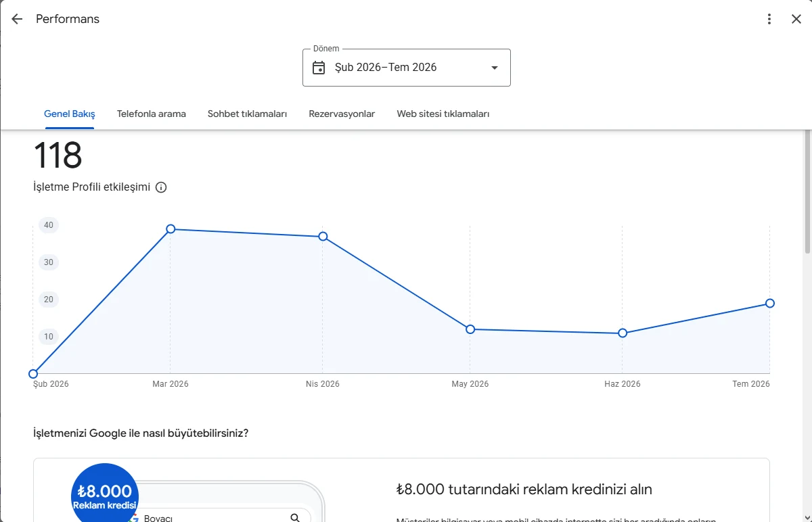Open the Web sitesi tıklamaları tab
This screenshot has height=522, width=812.
[x=443, y=114]
